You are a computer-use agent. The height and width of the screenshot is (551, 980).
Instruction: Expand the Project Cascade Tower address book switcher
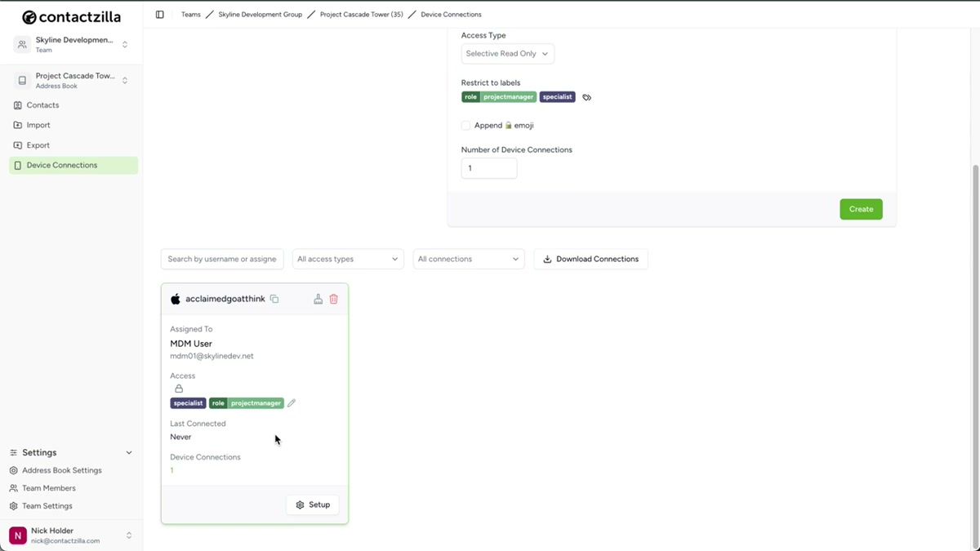[x=125, y=80]
